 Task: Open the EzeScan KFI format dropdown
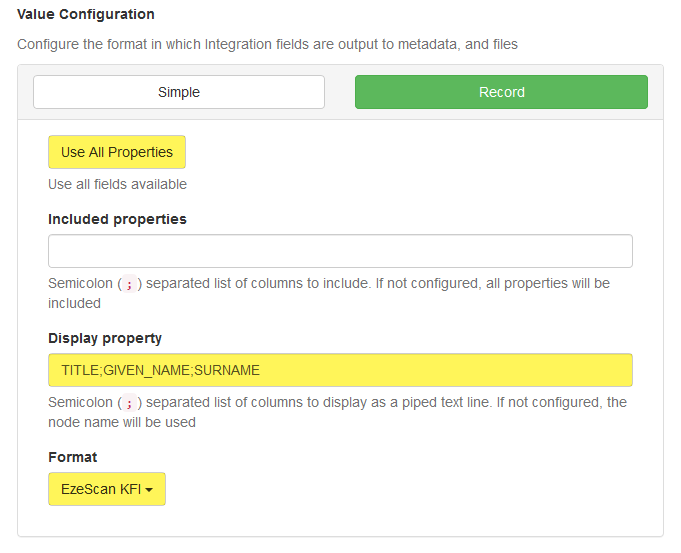tap(106, 489)
